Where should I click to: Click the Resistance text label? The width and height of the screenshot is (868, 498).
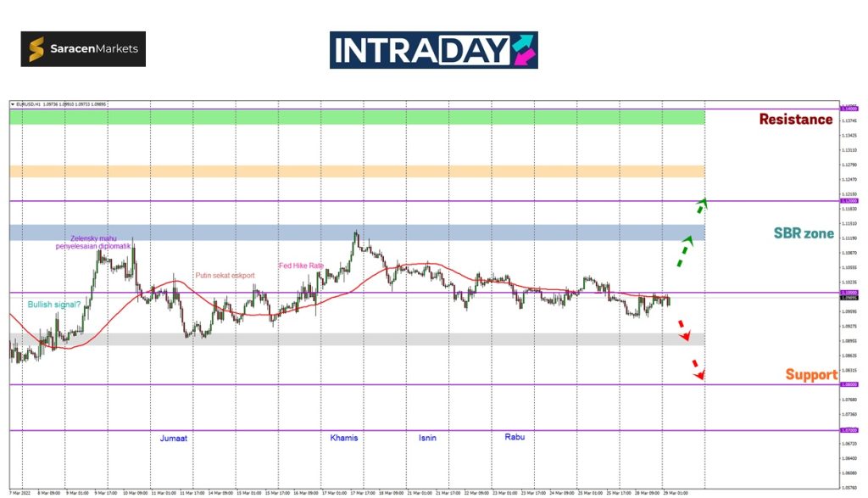click(x=795, y=120)
